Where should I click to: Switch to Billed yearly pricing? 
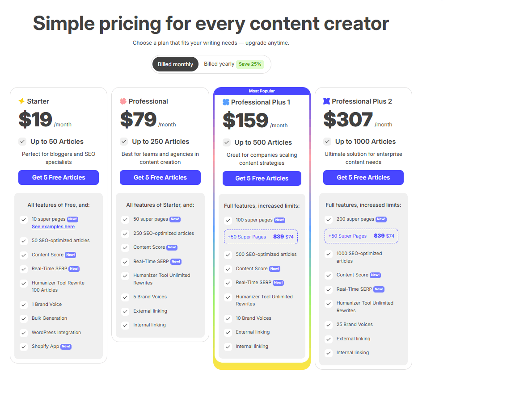point(219,64)
